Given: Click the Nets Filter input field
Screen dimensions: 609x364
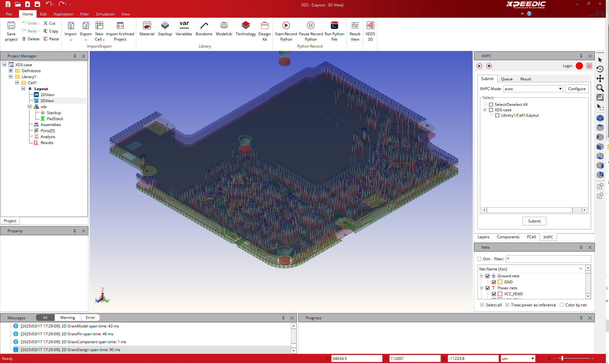Looking at the screenshot, I should point(548,259).
